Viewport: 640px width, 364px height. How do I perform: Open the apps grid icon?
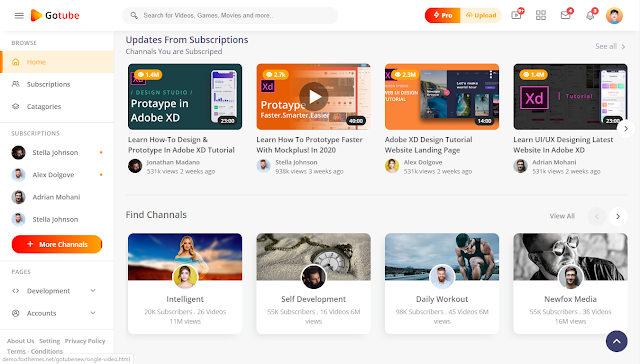(541, 16)
